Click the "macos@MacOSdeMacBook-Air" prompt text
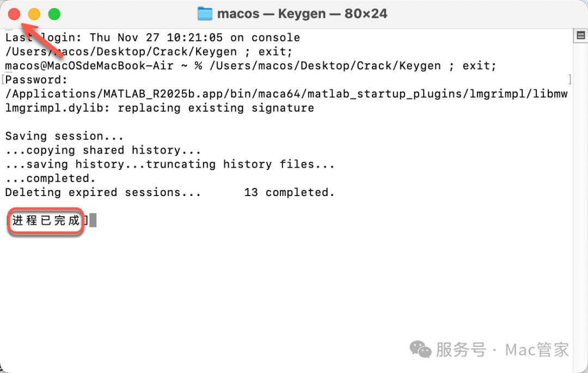Screen dimensions: 588x373 pos(89,66)
